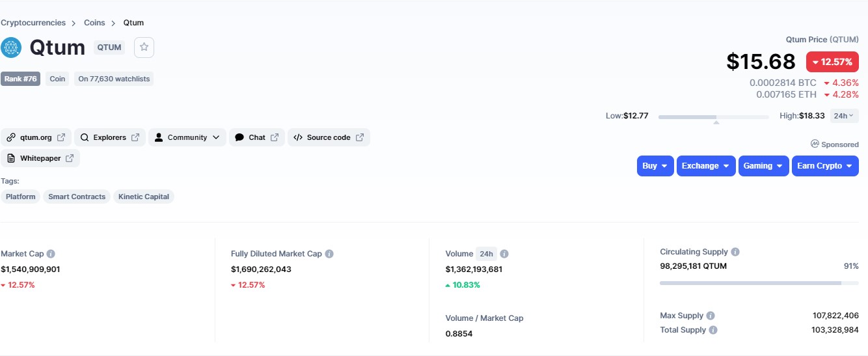Click the 0.007165 ETH price text
The height and width of the screenshot is (356, 868).
[786, 94]
